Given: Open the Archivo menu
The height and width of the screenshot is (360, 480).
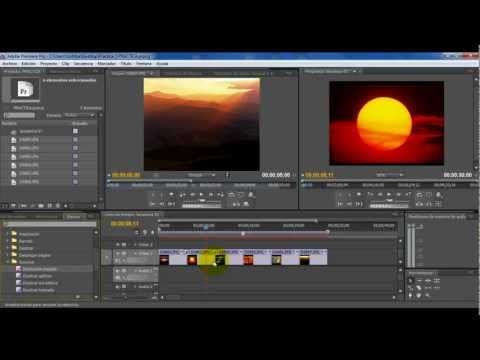Looking at the screenshot, I should click(10, 63).
